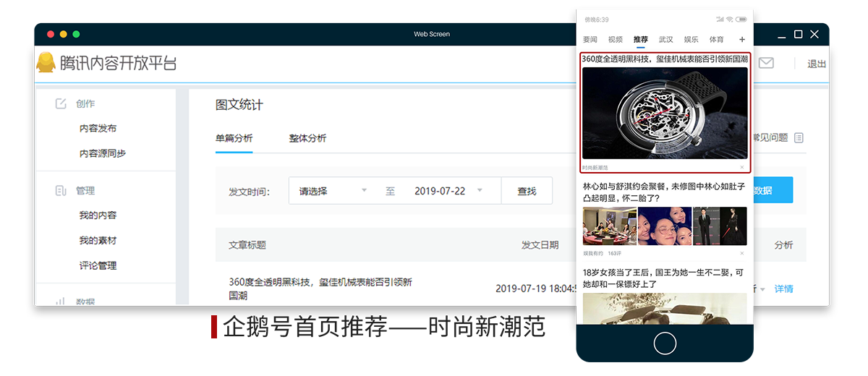Image resolution: width=868 pixels, height=376 pixels.
Task: Click the 管理 section icon in sidebar
Action: tap(61, 191)
